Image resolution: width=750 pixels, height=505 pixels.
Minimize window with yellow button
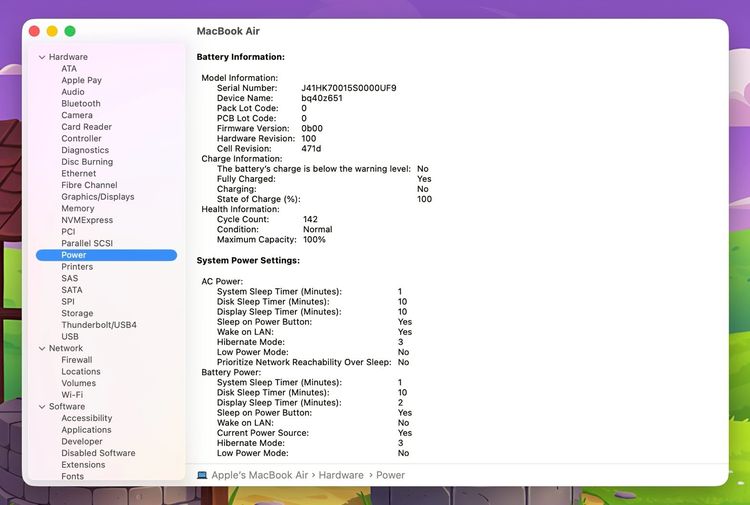(x=52, y=31)
